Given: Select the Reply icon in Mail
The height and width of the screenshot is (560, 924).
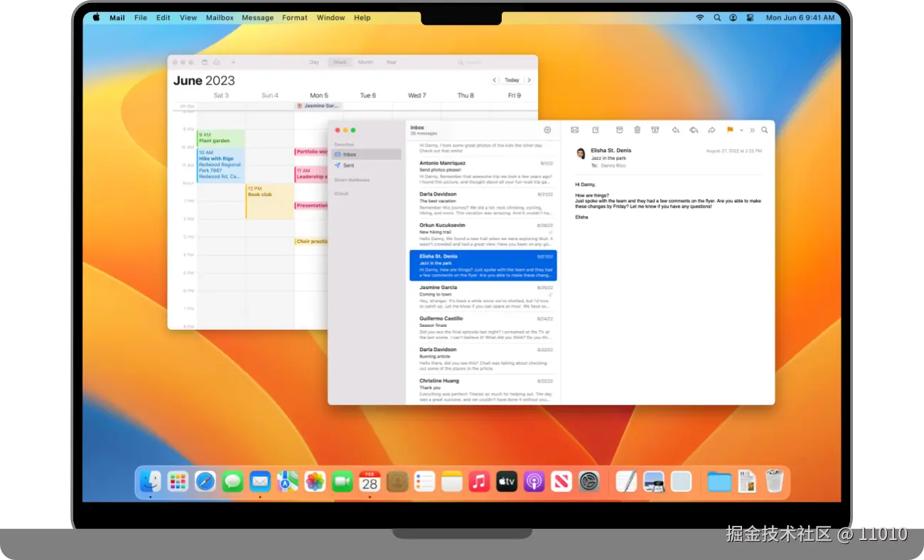Looking at the screenshot, I should pyautogui.click(x=677, y=130).
